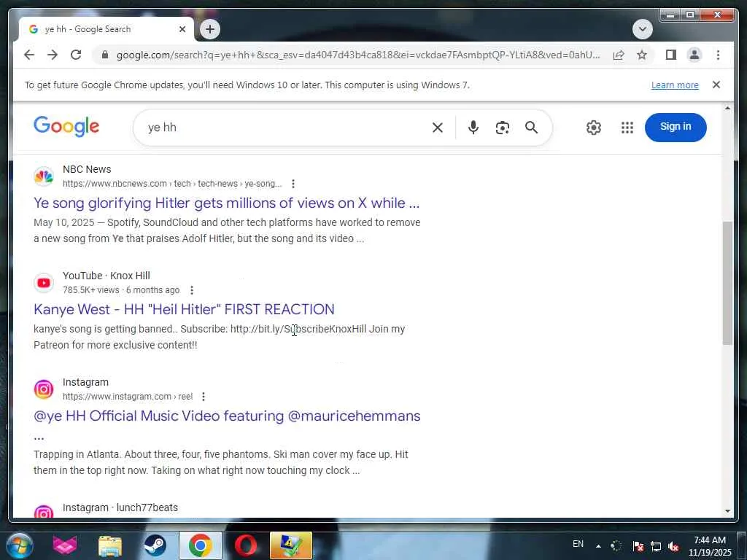
Task: Click the YouTube favicon on Knox Hill result
Action: click(43, 283)
